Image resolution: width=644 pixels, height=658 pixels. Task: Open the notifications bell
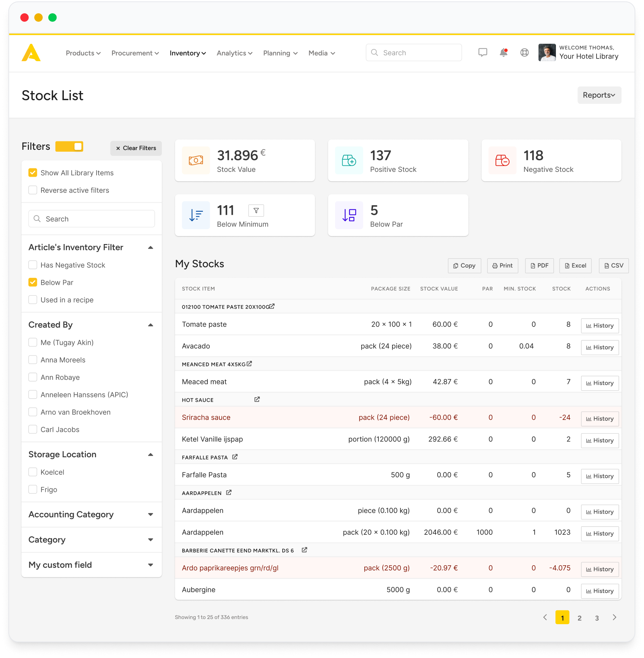click(503, 52)
